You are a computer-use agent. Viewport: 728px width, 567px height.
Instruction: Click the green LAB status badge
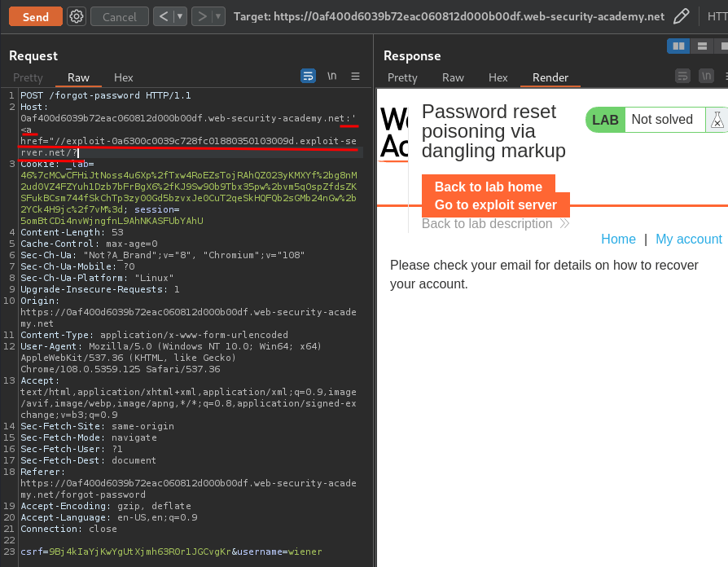point(605,120)
